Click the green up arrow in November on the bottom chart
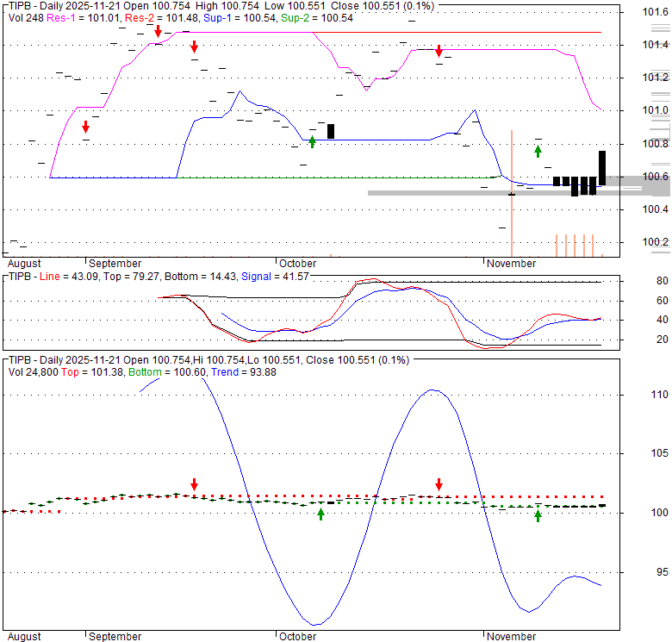The image size is (672, 642). point(538,515)
